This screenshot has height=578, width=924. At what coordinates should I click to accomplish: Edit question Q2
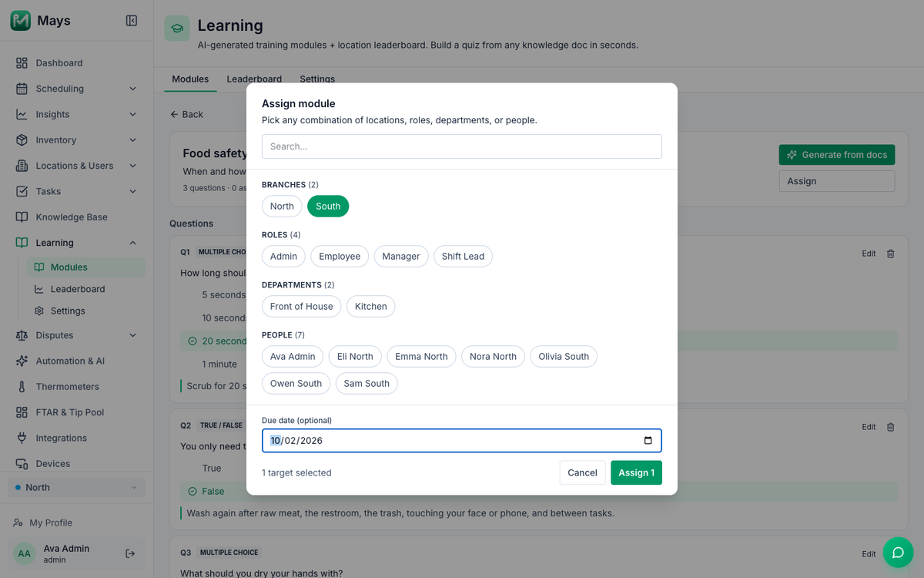pyautogui.click(x=869, y=427)
